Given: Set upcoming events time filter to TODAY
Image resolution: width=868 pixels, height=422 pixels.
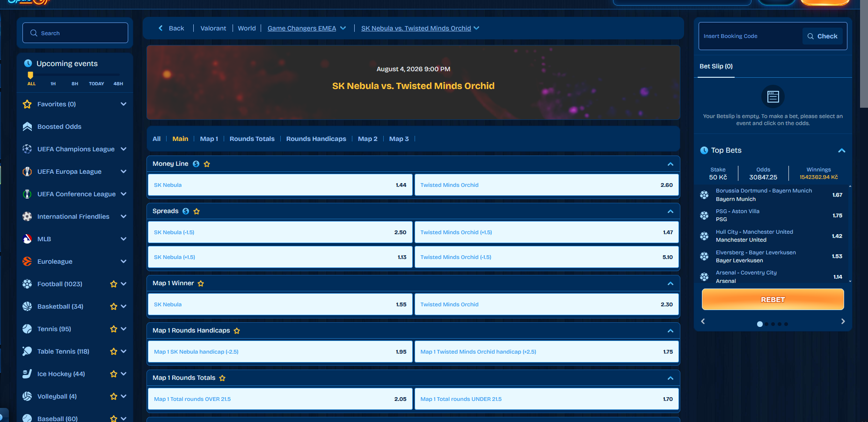Looking at the screenshot, I should pyautogui.click(x=96, y=84).
